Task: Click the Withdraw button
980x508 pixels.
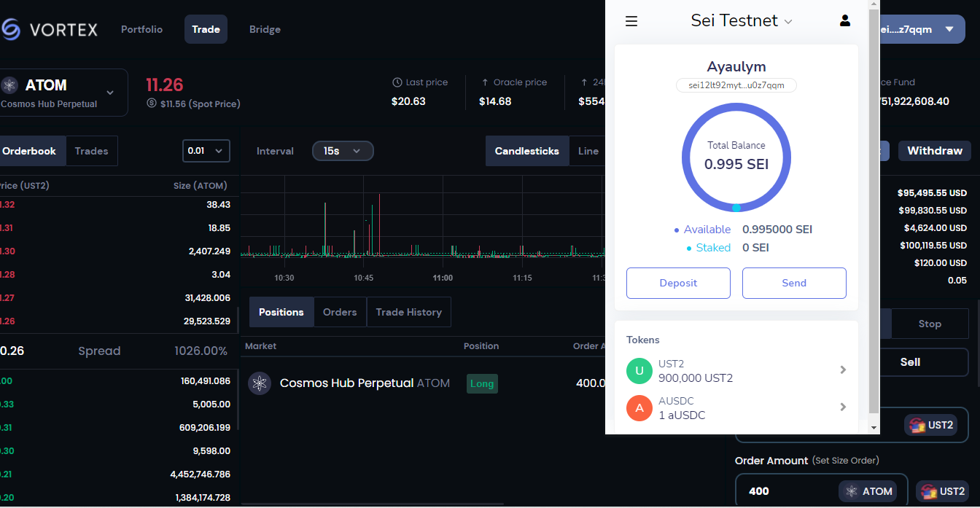Action: (935, 151)
